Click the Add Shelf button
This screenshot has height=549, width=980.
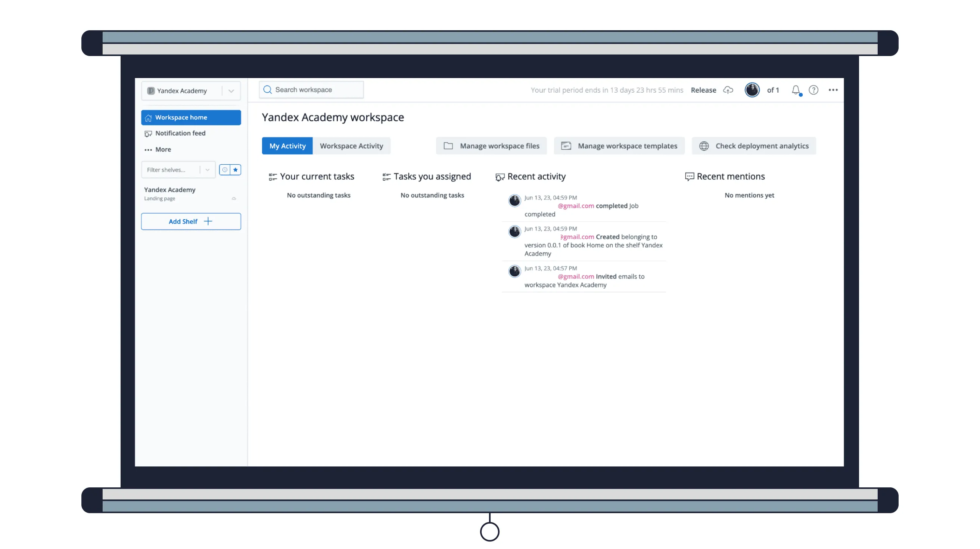(191, 221)
